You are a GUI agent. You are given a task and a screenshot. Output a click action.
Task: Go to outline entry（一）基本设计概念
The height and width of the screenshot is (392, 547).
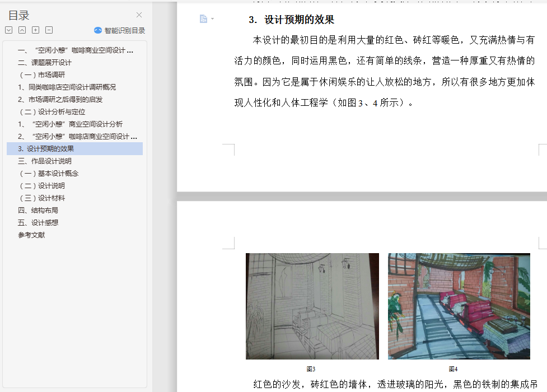(49, 173)
